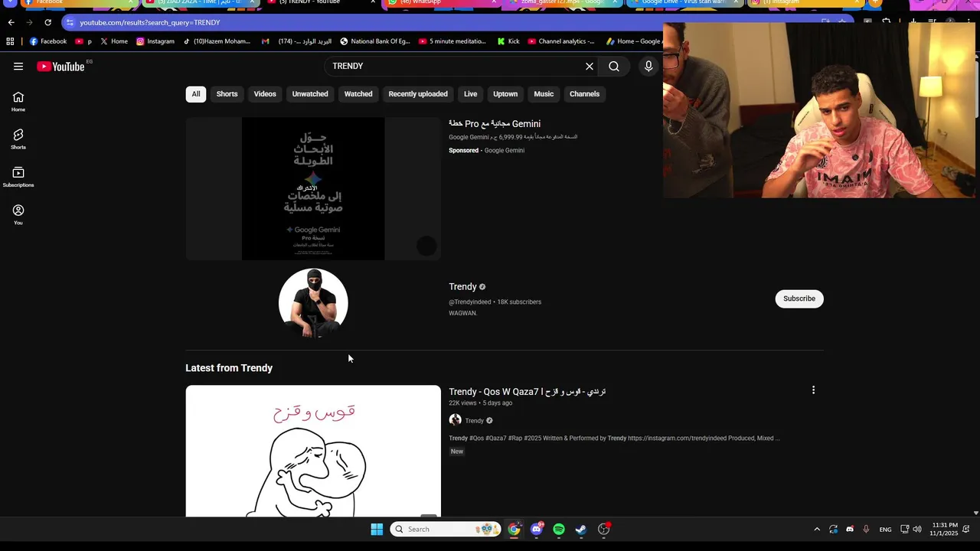Screen dimensions: 980x551
Task: Click the Windows taskbar Search box
Action: [445, 530]
